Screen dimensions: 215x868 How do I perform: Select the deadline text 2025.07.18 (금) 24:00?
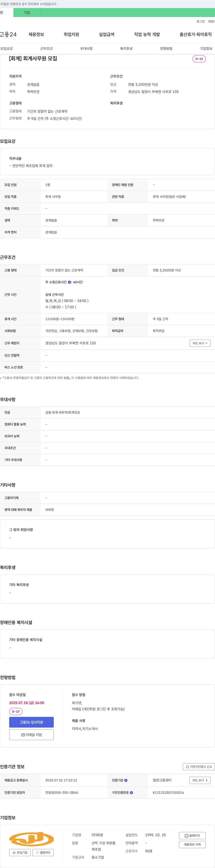(27, 703)
